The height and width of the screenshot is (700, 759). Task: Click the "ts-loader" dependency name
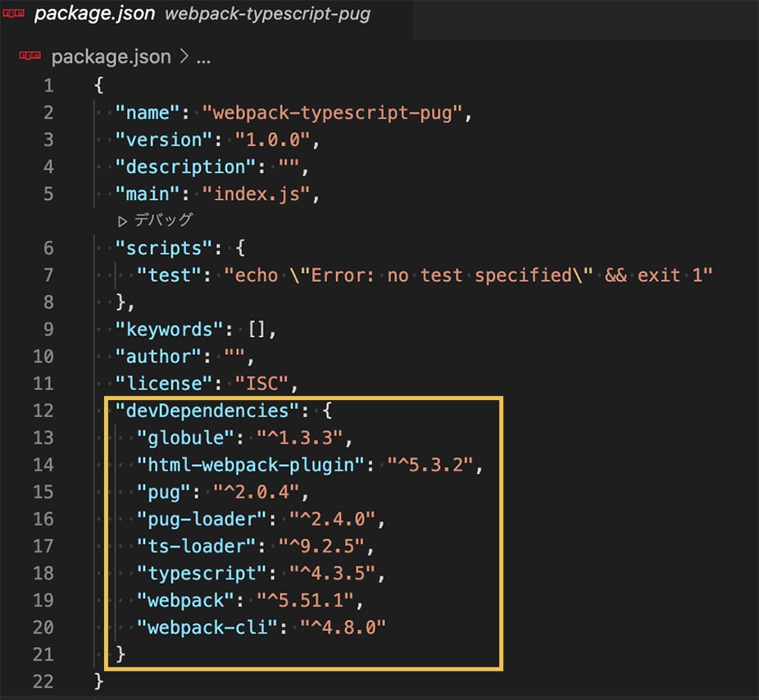(x=197, y=547)
